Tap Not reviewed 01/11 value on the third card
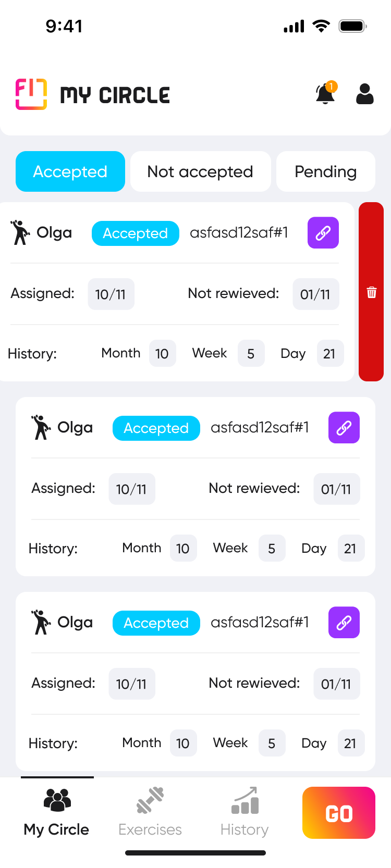 (336, 684)
